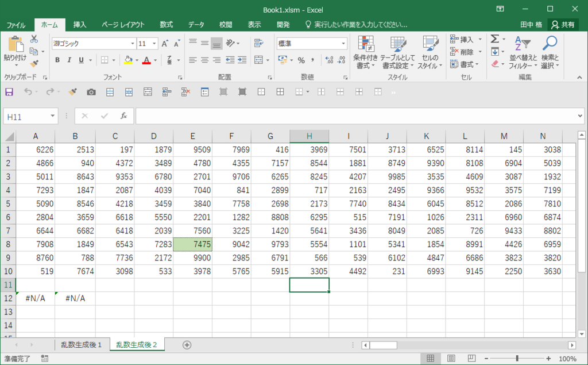Viewport: 588px width, 365px height.
Task: Toggle Bottom Align vertical alignment
Action: (216, 43)
